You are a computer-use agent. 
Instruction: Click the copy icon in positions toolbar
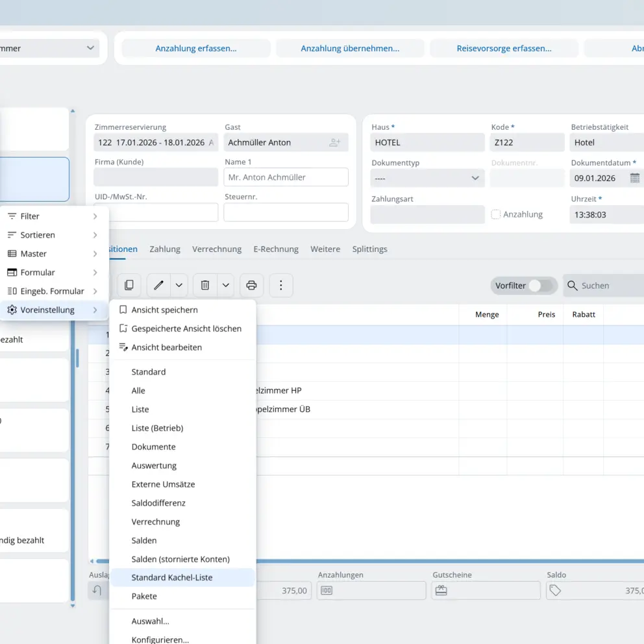point(129,285)
